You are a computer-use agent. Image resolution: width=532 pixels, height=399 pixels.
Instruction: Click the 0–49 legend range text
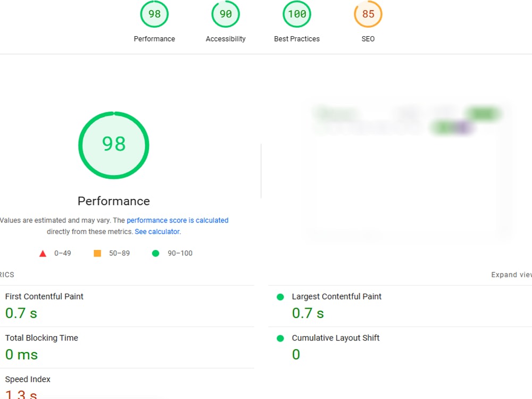[63, 253]
